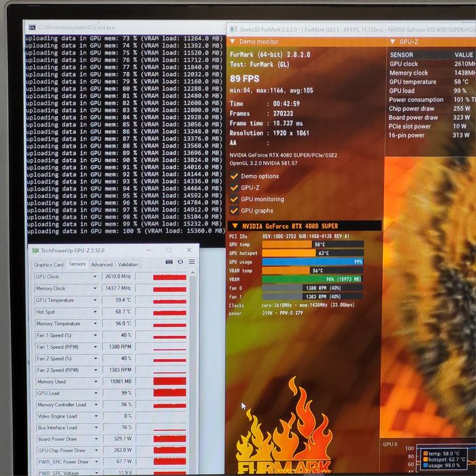Image resolution: width=476 pixels, height=476 pixels.
Task: Open the GPU-Z hamburger menu
Action: [192, 262]
